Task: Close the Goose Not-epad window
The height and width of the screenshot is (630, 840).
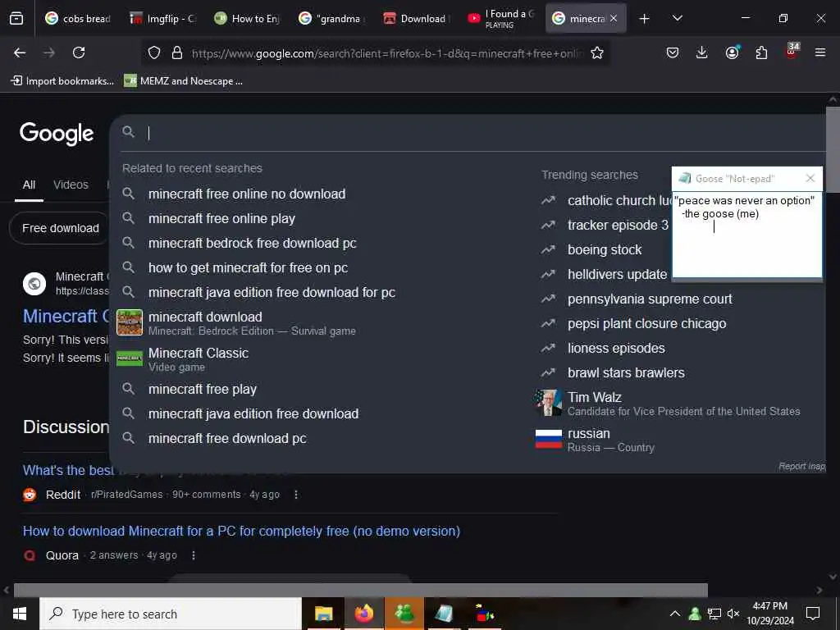Action: [x=810, y=178]
